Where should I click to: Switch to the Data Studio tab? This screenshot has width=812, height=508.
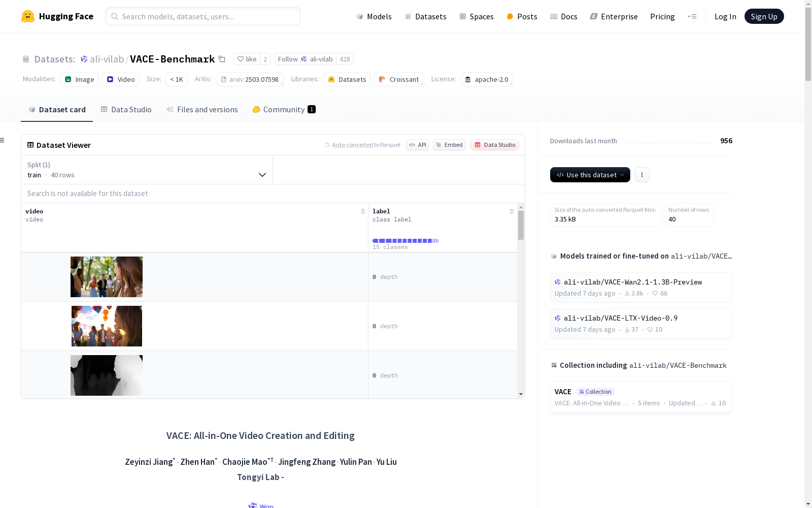126,110
